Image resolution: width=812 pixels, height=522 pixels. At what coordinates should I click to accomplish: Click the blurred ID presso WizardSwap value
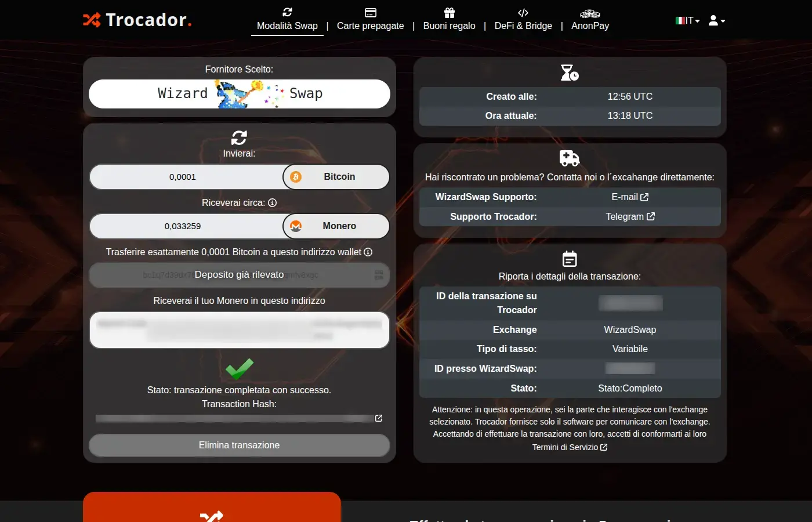pyautogui.click(x=630, y=368)
